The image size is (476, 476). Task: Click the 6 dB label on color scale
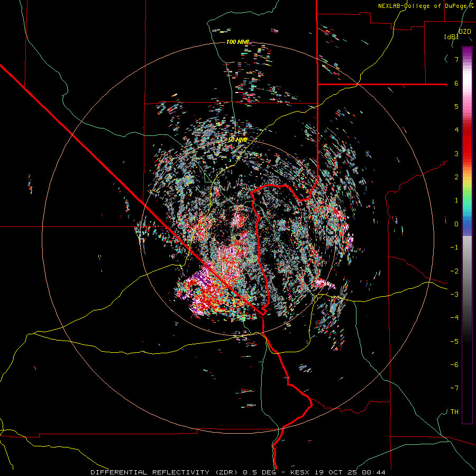tap(456, 83)
